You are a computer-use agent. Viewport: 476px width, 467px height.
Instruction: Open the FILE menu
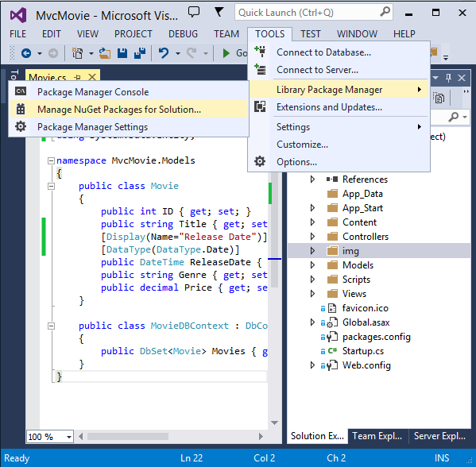click(17, 33)
